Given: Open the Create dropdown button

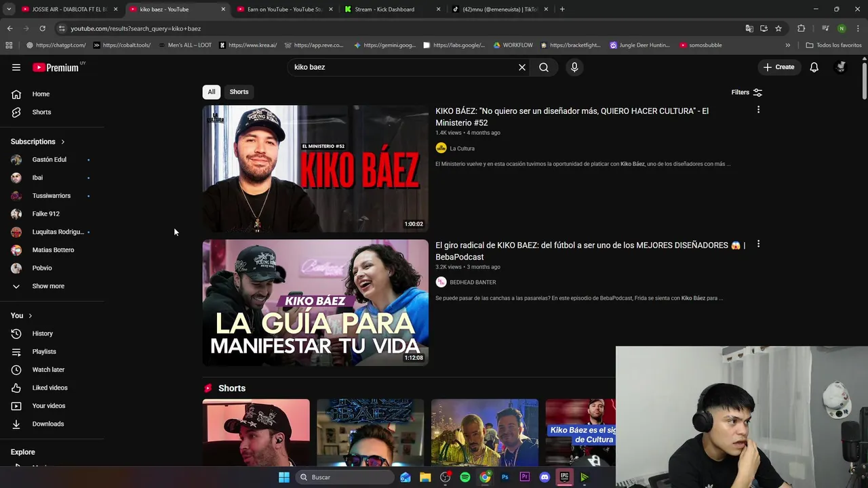Looking at the screenshot, I should coord(778,67).
